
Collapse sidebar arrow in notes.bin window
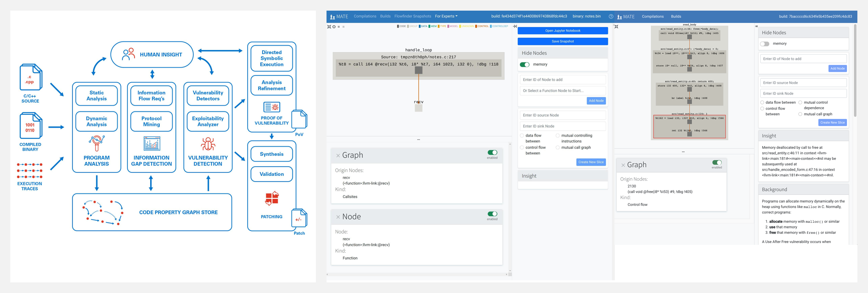[515, 26]
